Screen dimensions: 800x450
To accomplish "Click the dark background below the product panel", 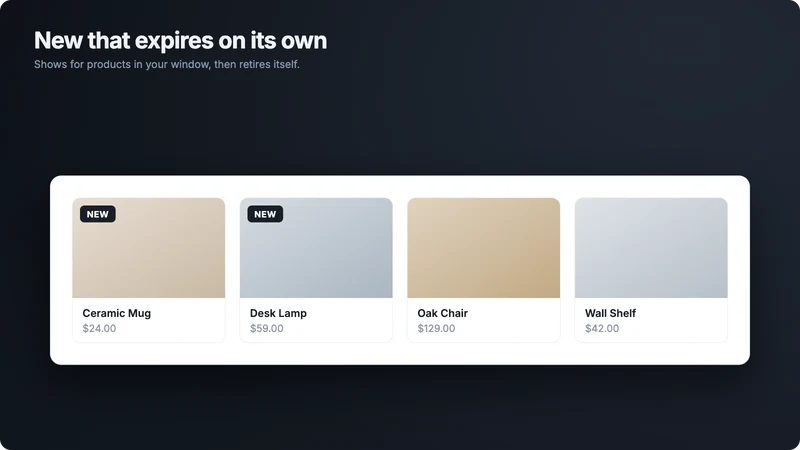I will point(400,408).
